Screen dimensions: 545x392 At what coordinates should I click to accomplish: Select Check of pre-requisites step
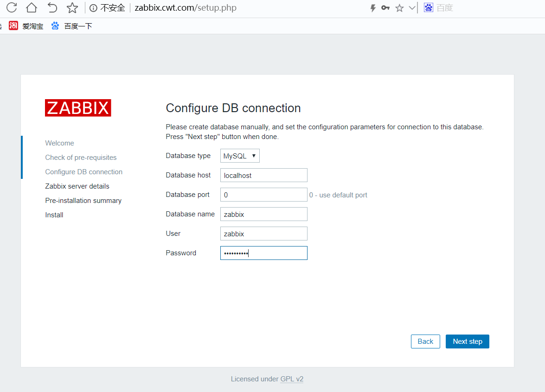pos(81,157)
